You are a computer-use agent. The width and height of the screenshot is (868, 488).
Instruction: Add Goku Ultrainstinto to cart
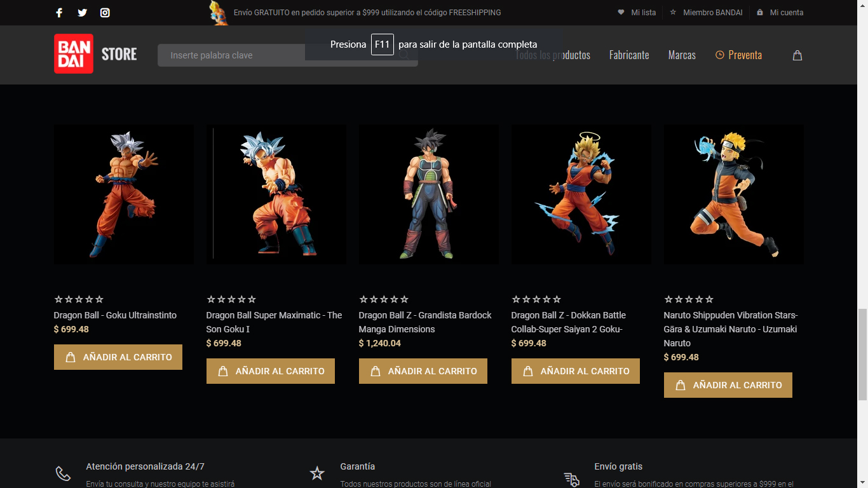[118, 357]
